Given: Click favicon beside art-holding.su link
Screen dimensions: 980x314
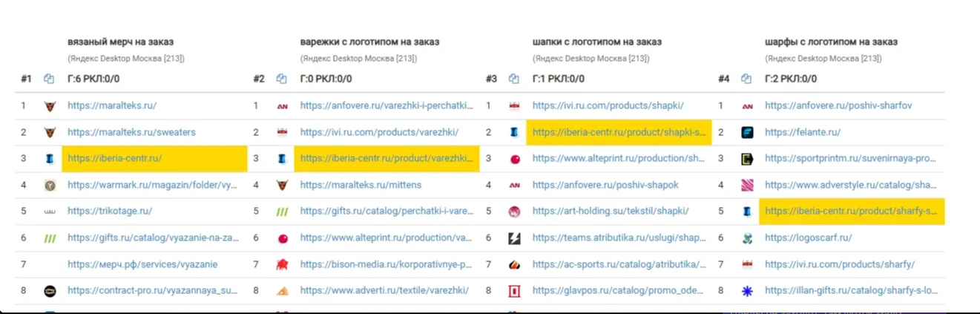Looking at the screenshot, I should coord(514,212).
